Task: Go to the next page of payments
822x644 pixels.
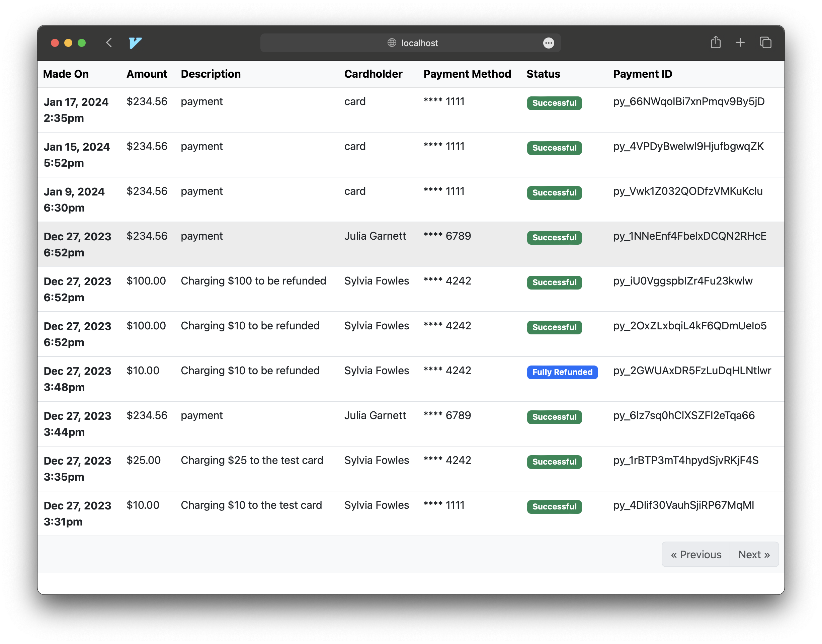Action: [754, 554]
